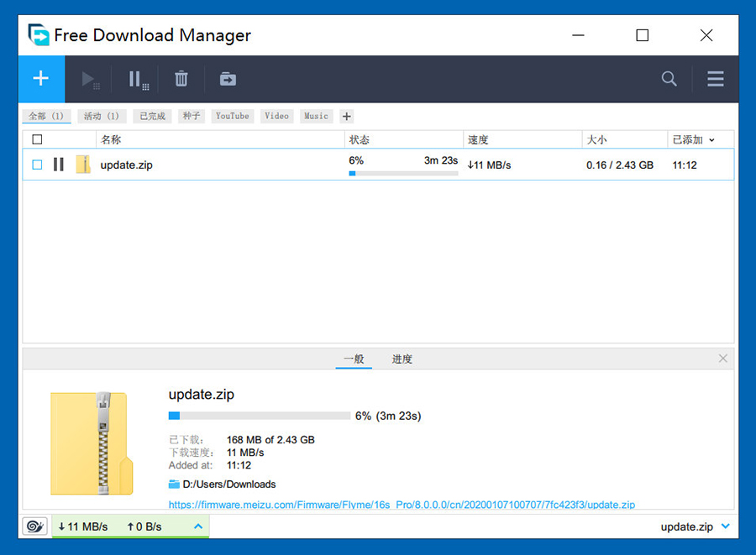Sort by 已添加 column header
Viewport: 756px width, 555px height.
(x=693, y=139)
